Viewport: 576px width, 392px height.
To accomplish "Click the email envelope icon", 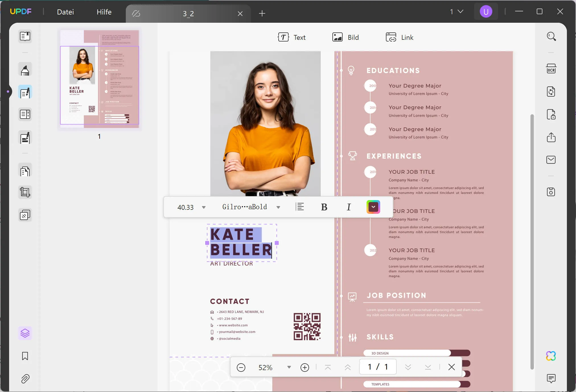I will (551, 160).
